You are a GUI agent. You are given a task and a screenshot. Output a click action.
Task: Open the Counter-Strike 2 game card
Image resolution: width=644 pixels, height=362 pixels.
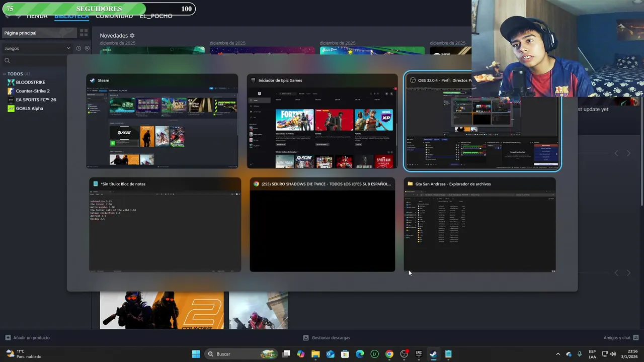point(162,310)
